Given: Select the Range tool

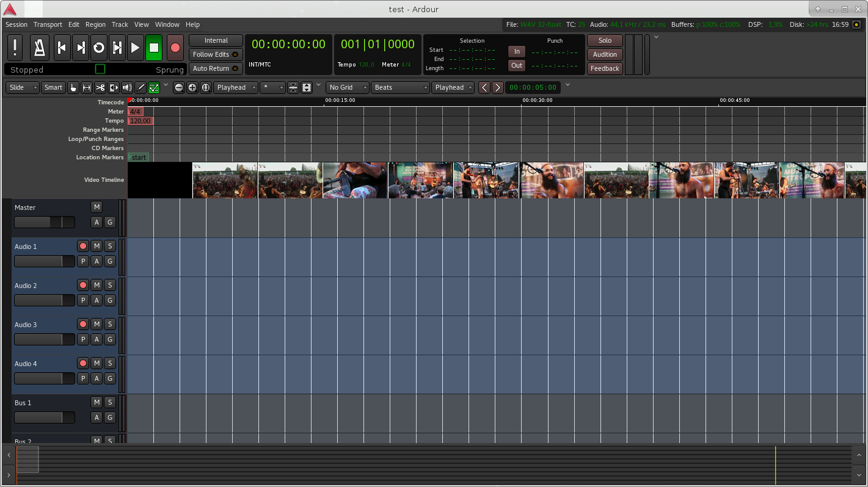Looking at the screenshot, I should pyautogui.click(x=87, y=87).
